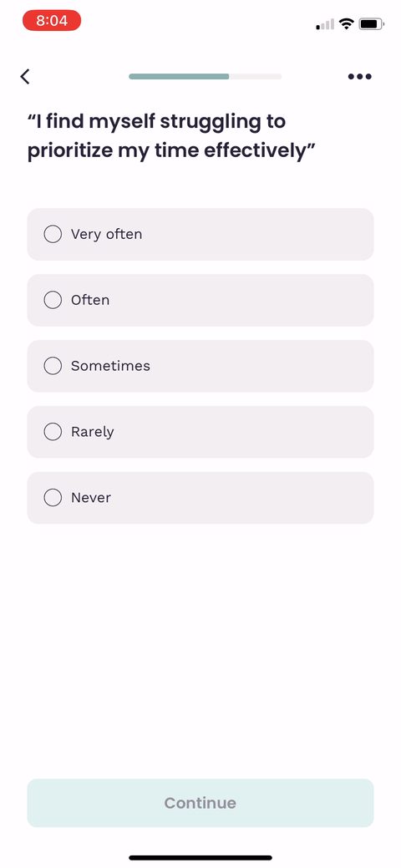Tap the Continue button
The image size is (401, 868).
(x=200, y=803)
